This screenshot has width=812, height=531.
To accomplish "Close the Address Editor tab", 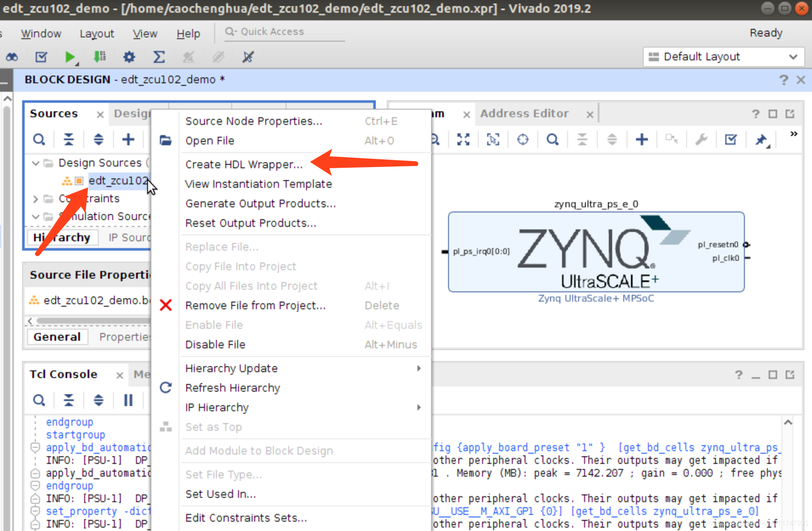I will [590, 114].
